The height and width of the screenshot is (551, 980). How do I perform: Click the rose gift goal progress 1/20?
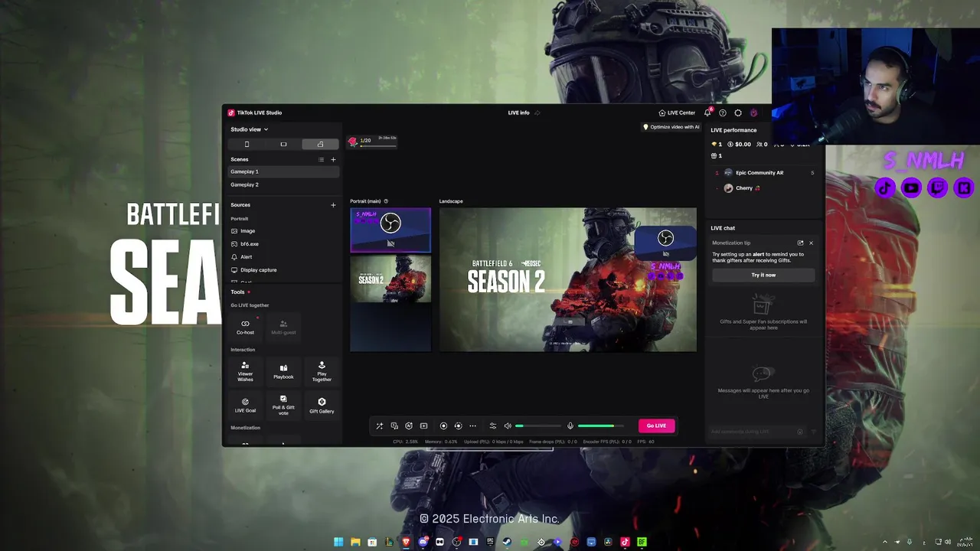372,141
